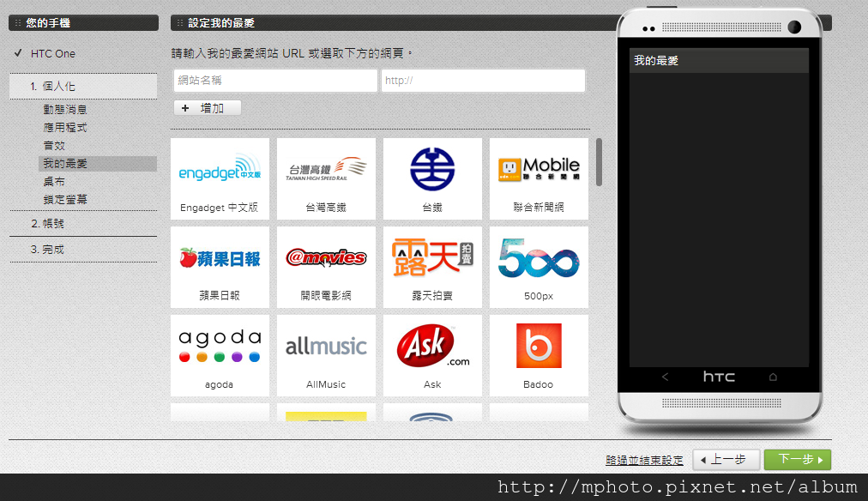Go to next step with 下一步
Viewport: 868px width, 501px height.
pos(797,460)
